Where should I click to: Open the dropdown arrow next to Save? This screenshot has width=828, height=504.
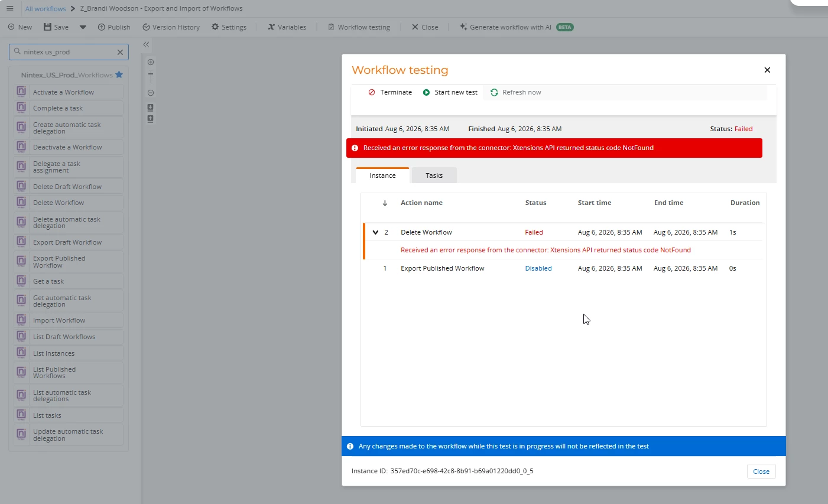[x=83, y=27]
